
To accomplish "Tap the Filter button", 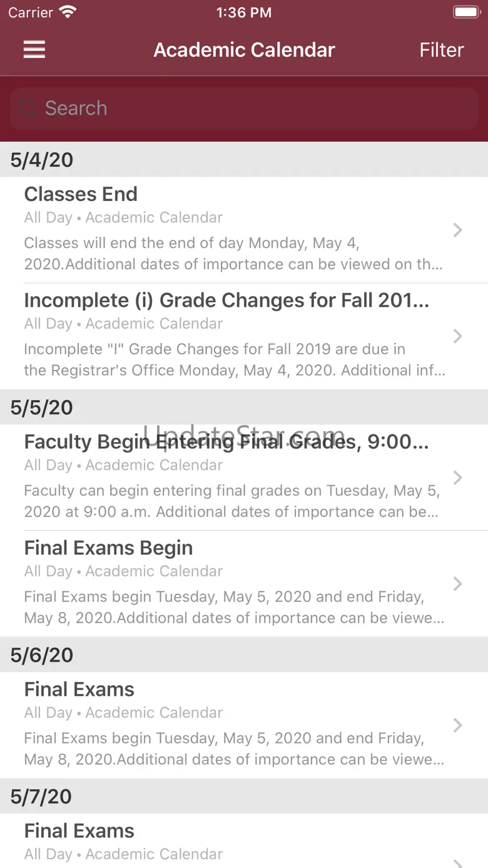I will (x=441, y=50).
